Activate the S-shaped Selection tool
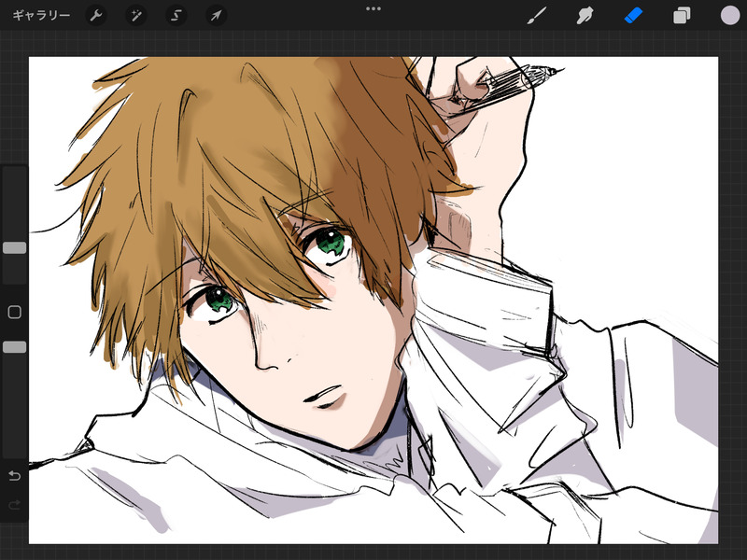The width and height of the screenshot is (747, 560). [176, 16]
